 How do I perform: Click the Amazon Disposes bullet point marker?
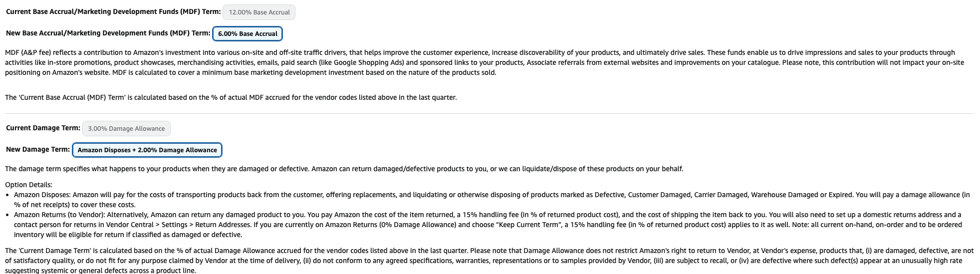7,195
